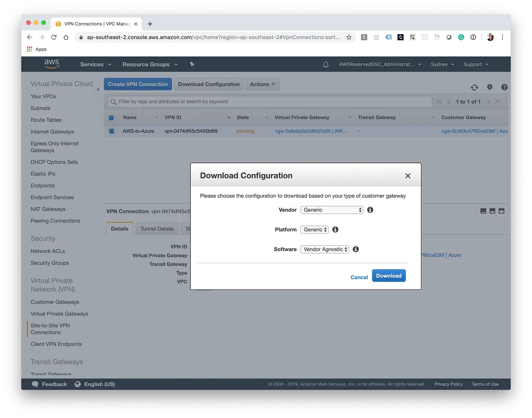Open the Sydney region selector

(442, 64)
